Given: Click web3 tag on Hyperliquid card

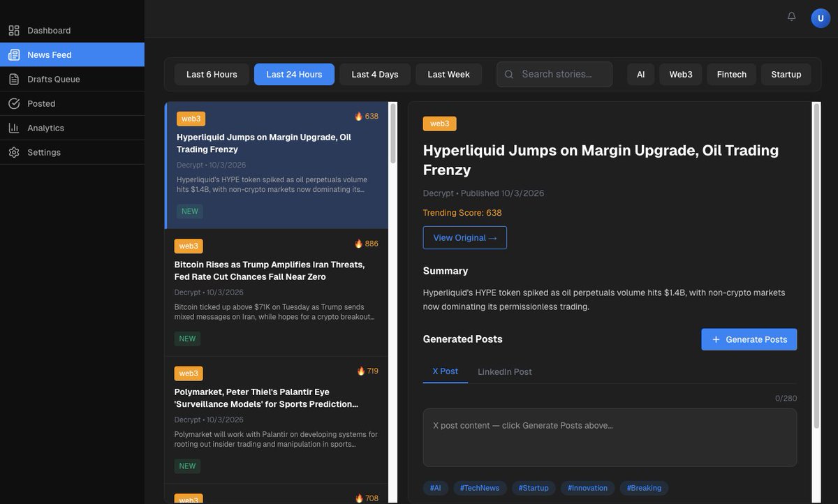Looking at the screenshot, I should 191,119.
